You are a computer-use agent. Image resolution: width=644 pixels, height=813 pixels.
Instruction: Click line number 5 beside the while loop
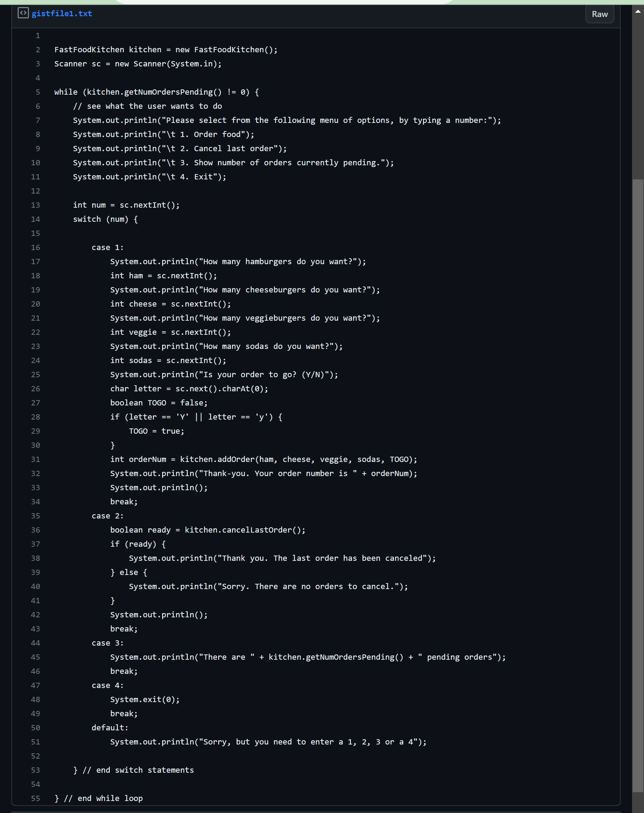pyautogui.click(x=37, y=92)
